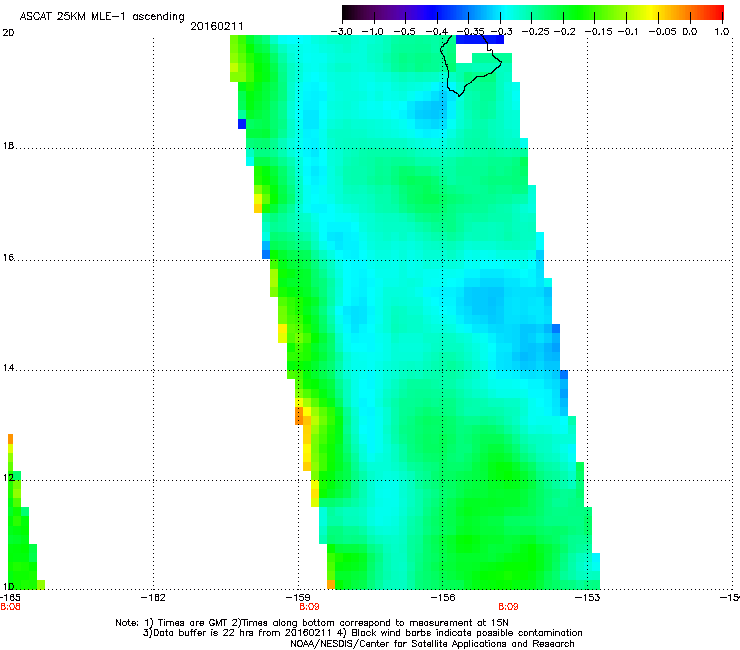Click the red 8:08 time stamp
This screenshot has width=740, height=650.
click(10, 607)
